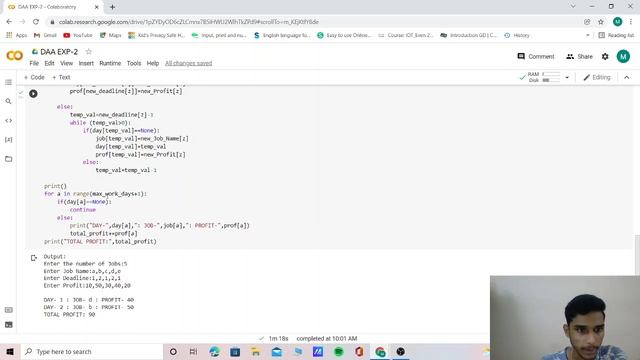
Task: Add a new Text cell
Action: click(61, 77)
